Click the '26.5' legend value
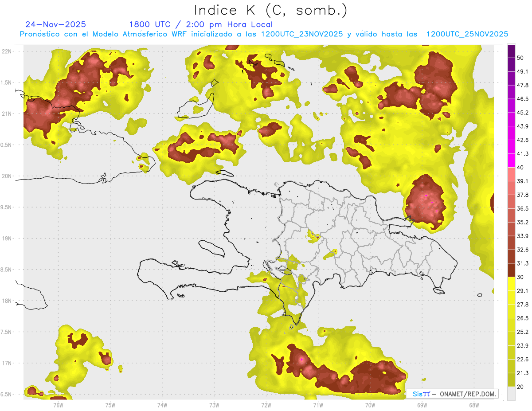 click(523, 318)
